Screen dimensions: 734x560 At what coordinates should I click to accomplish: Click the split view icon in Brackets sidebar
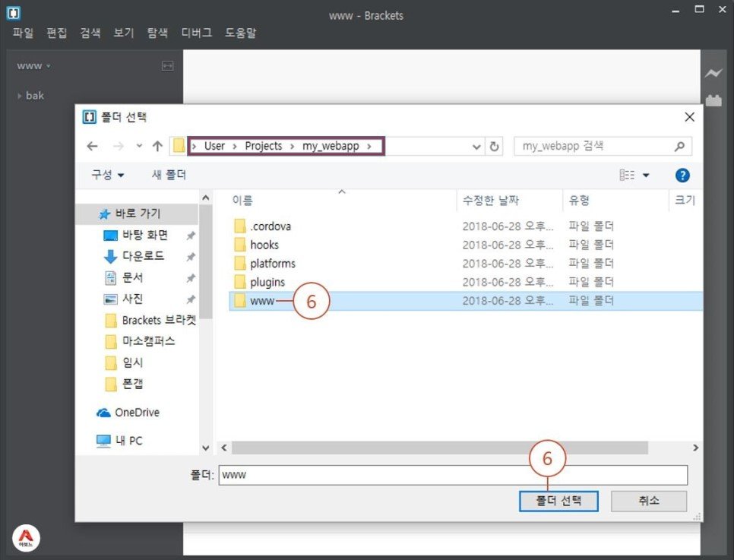click(168, 66)
